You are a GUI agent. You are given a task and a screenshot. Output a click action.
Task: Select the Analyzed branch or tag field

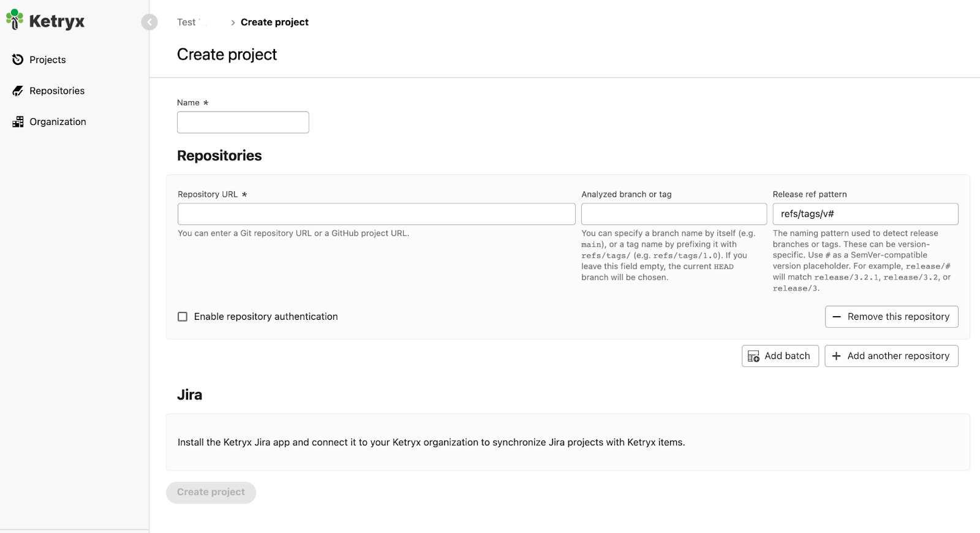674,214
